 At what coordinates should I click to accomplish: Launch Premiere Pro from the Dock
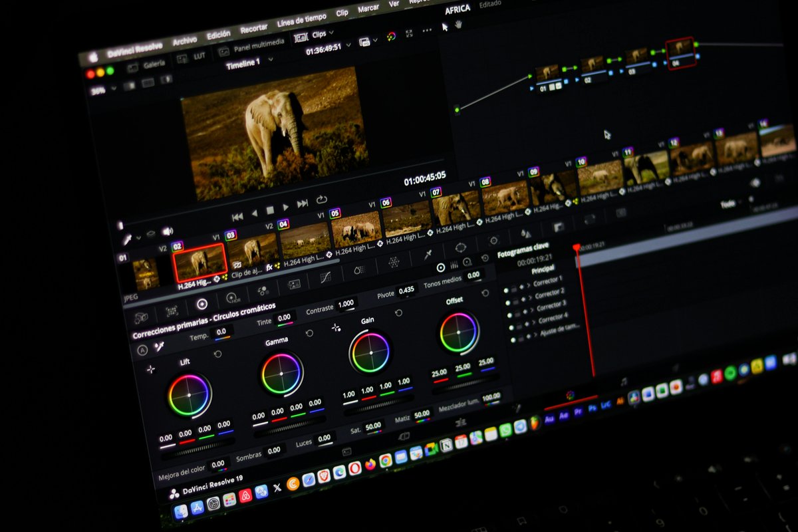[579, 412]
